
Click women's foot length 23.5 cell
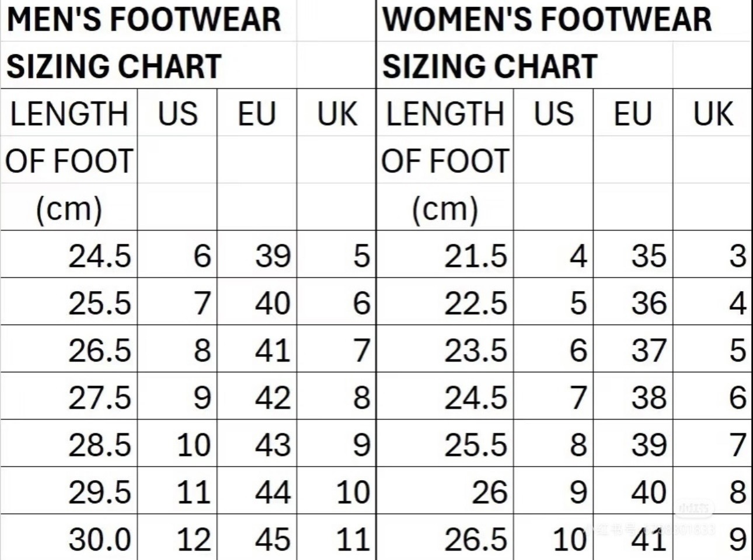[475, 351]
